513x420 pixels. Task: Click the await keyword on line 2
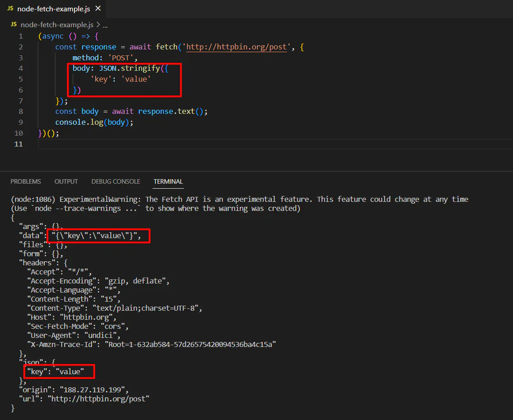139,47
